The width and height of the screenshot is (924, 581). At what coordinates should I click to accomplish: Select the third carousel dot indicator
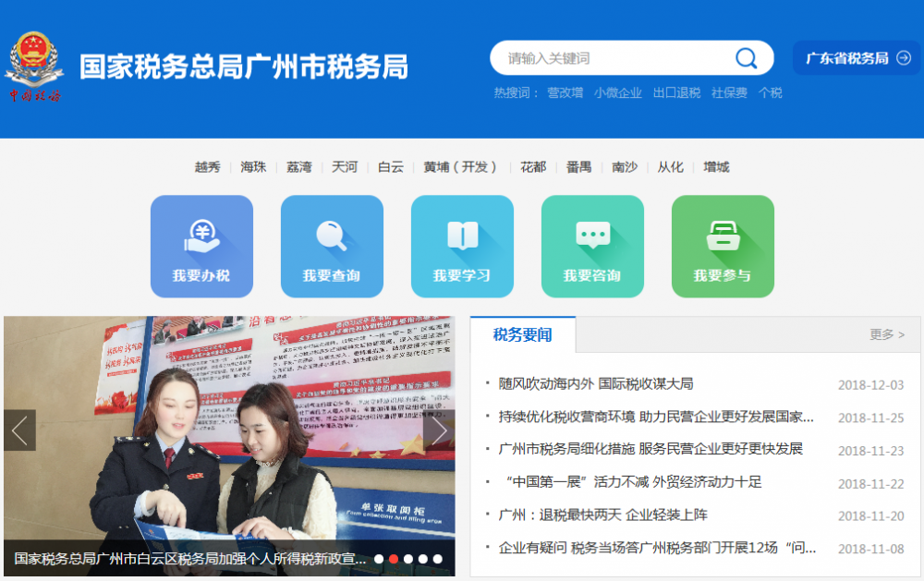point(407,559)
